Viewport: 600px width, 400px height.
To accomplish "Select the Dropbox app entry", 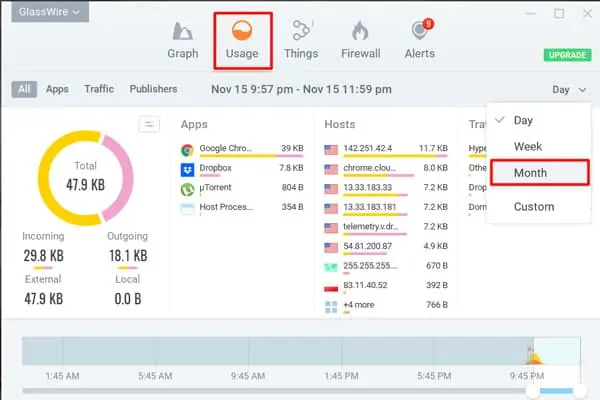I will click(x=242, y=169).
